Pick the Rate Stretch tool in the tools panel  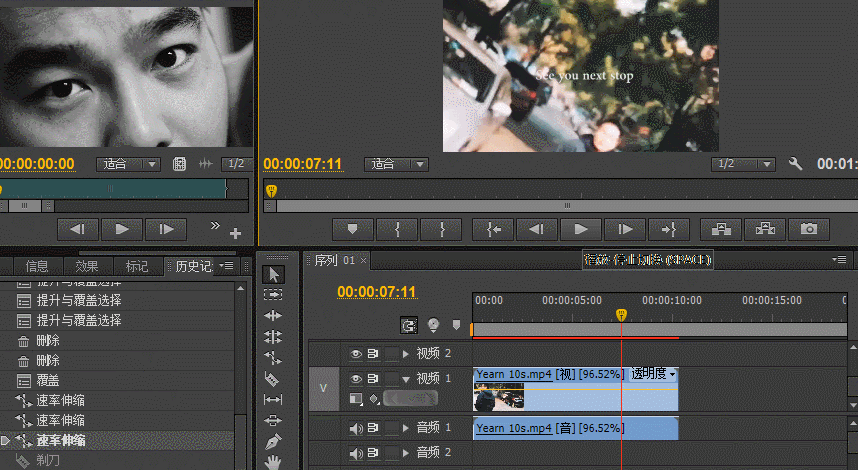(x=273, y=357)
